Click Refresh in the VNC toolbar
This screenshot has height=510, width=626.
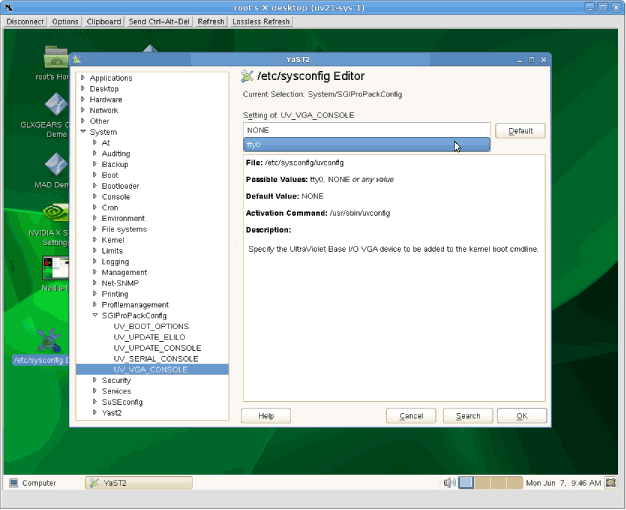[211, 22]
